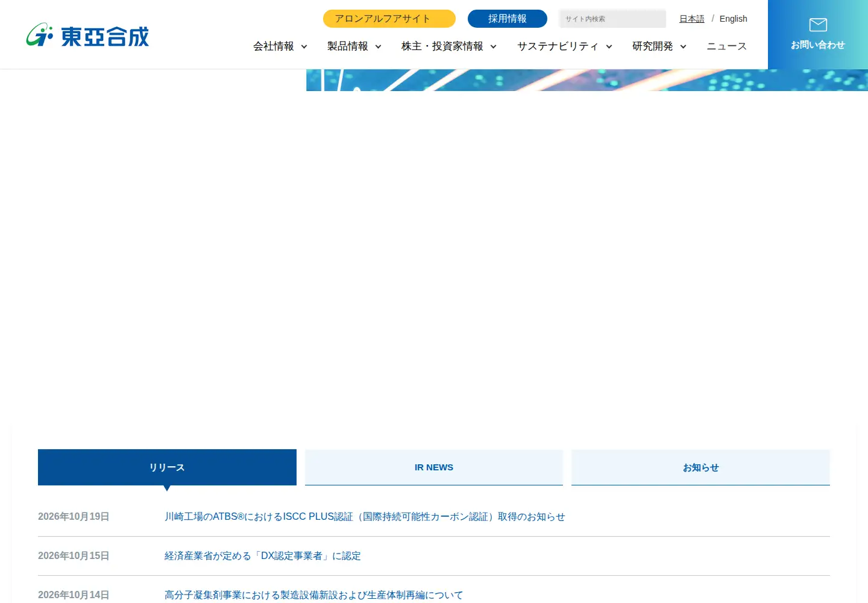Image resolution: width=868 pixels, height=603 pixels.
Task: Click the envelope contact icon
Action: click(x=818, y=25)
